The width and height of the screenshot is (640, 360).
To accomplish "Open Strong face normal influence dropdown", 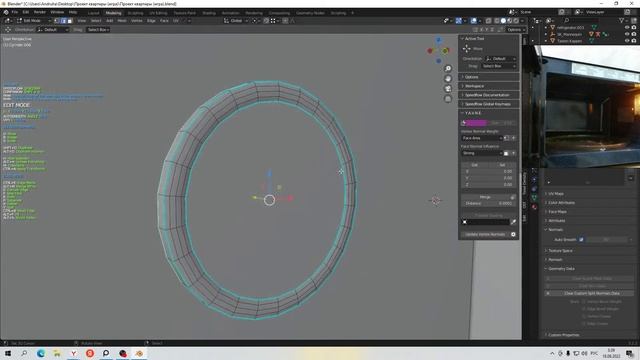I will tap(482, 153).
